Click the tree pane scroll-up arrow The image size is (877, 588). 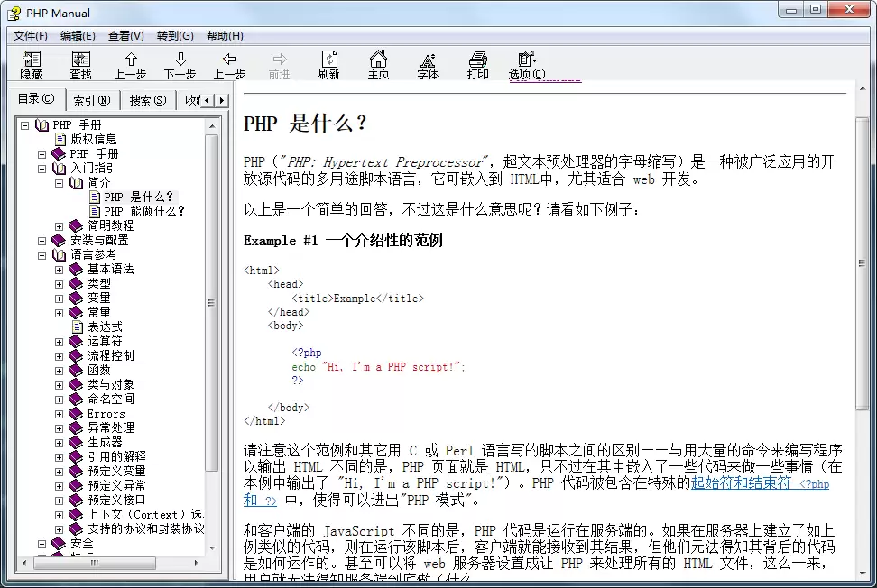tap(212, 125)
